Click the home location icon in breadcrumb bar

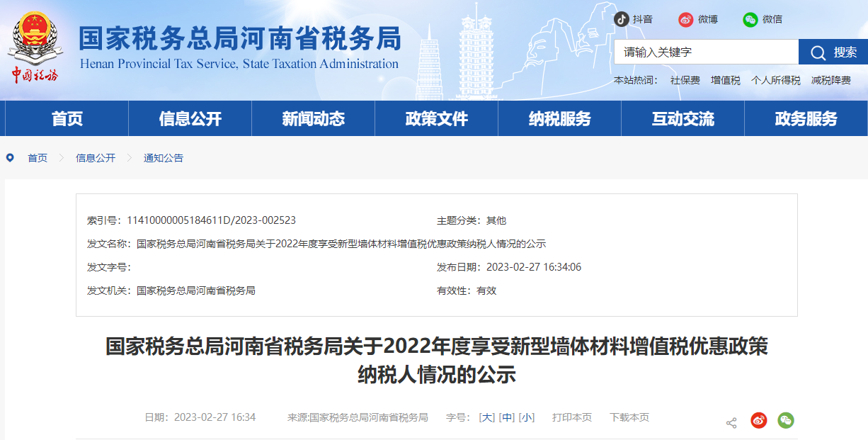(x=9, y=157)
